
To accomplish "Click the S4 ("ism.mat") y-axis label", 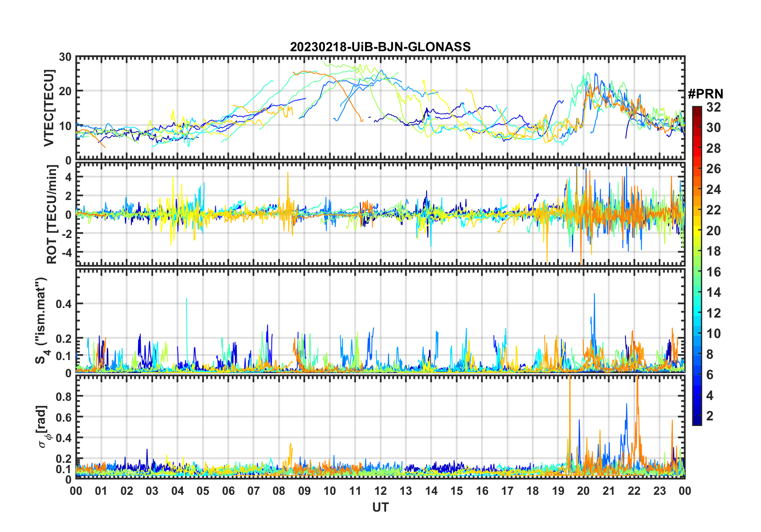I will click(x=42, y=321).
